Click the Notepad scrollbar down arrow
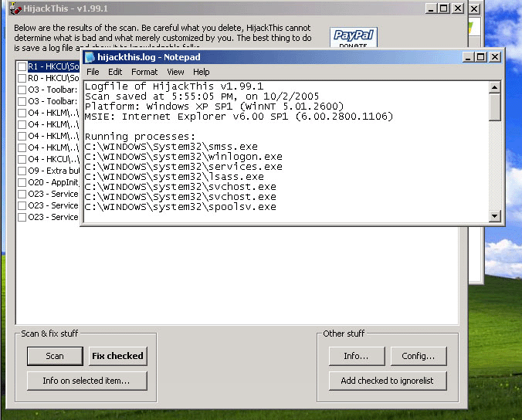 coord(495,216)
